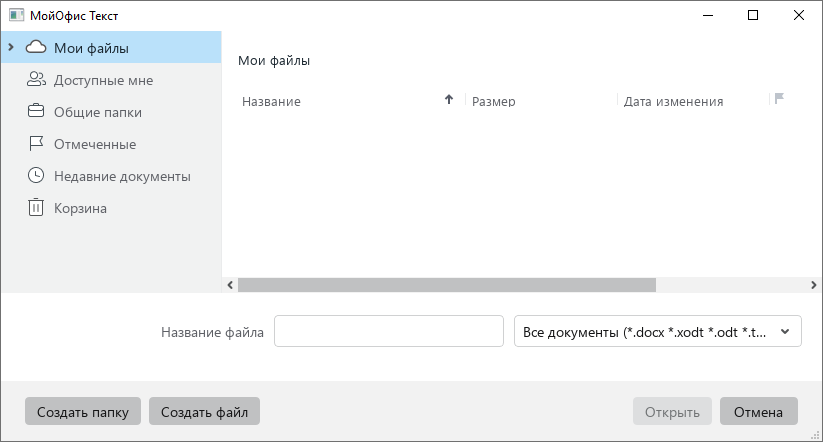Select Мои файлы in the sidebar
Image resolution: width=823 pixels, height=442 pixels.
coord(111,47)
